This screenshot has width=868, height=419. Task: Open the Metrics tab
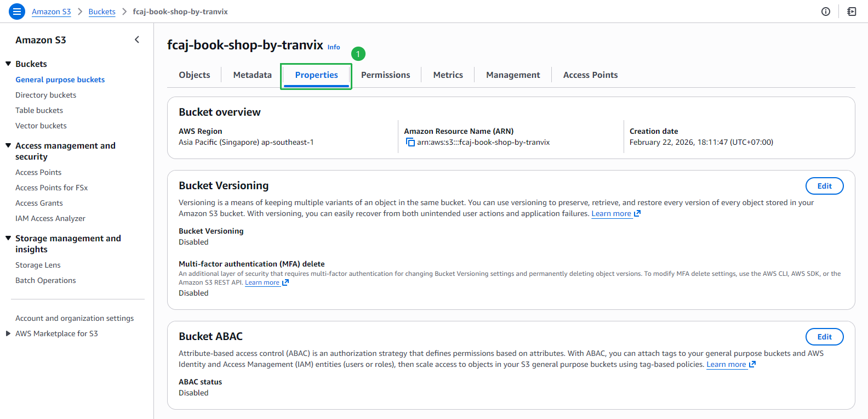click(448, 75)
